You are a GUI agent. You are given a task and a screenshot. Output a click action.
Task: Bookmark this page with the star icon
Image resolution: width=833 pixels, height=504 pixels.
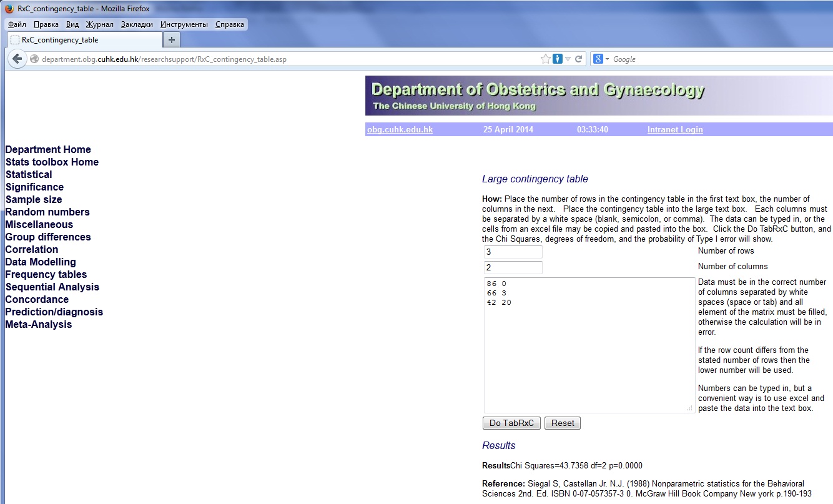(545, 59)
